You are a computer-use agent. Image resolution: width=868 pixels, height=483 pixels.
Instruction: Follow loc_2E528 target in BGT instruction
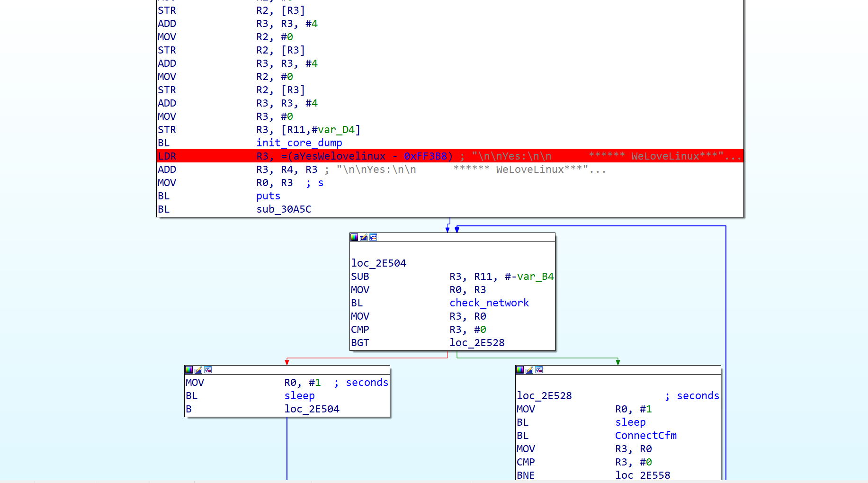pyautogui.click(x=477, y=343)
